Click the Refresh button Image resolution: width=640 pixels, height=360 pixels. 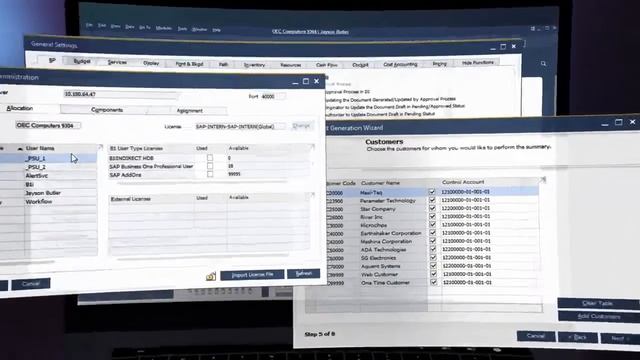(303, 273)
